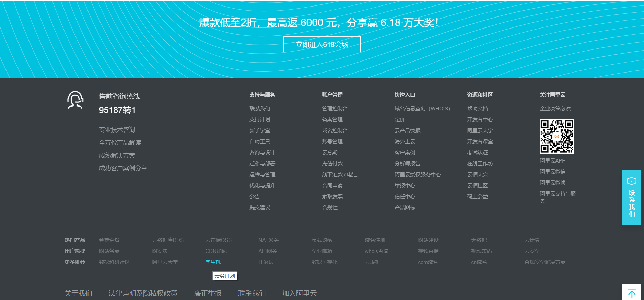Open 优化与提升 link
This screenshot has height=300, width=644.
262,186
